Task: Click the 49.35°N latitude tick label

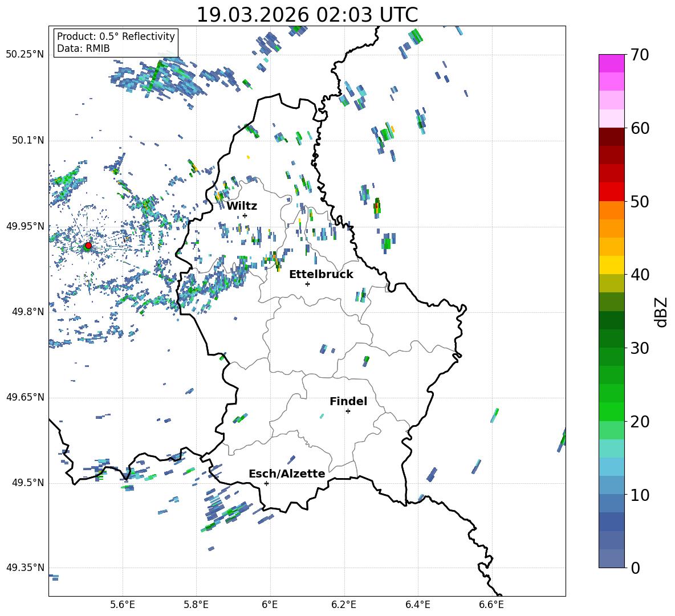Action: coord(25,568)
